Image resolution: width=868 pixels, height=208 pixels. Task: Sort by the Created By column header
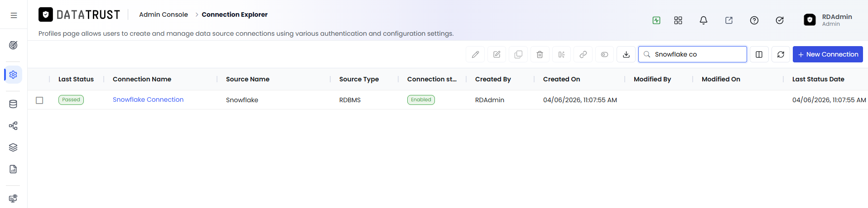pos(493,79)
